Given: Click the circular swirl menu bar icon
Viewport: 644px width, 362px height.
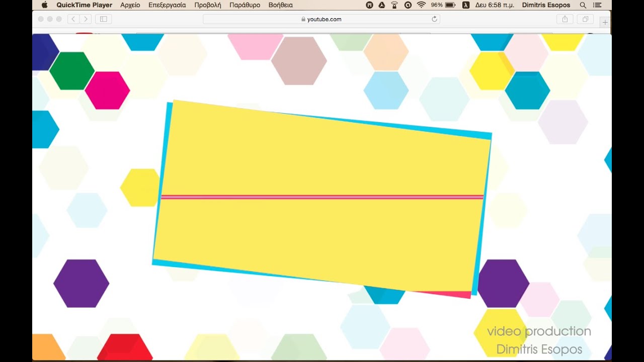Looking at the screenshot, I should click(408, 5).
